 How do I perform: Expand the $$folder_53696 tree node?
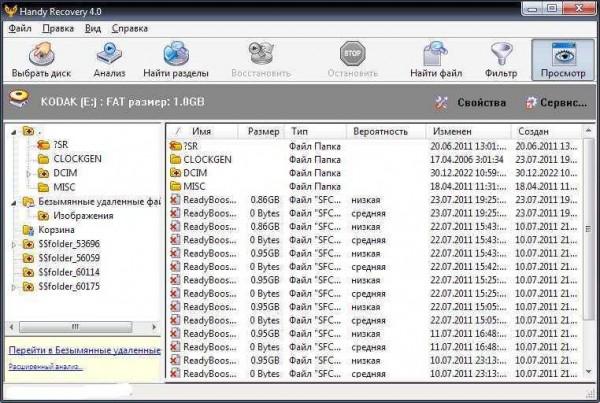[x=14, y=245]
